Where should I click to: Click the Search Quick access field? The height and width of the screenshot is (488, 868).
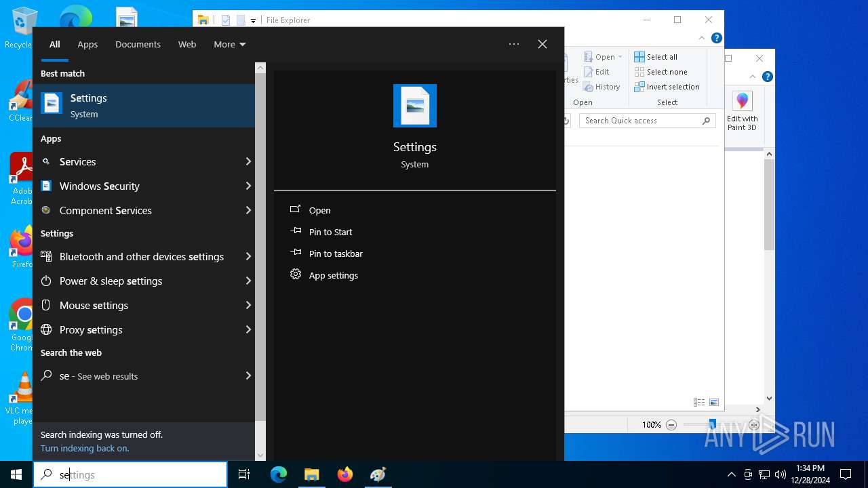[648, 121]
